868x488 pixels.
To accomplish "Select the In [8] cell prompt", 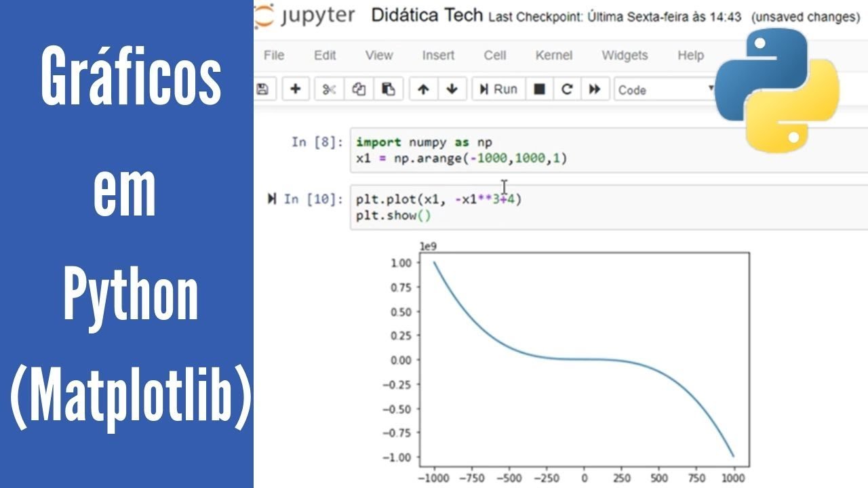I will click(318, 142).
